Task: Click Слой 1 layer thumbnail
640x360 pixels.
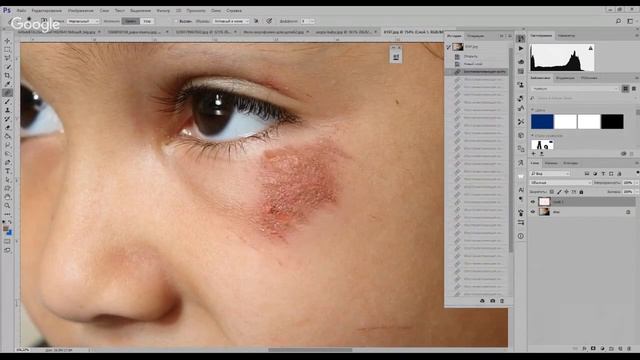Action: [x=544, y=202]
